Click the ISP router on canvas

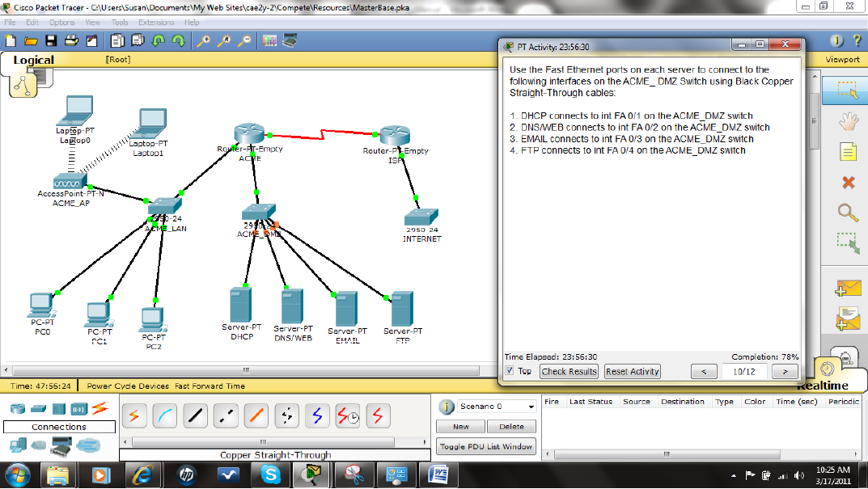click(x=395, y=136)
